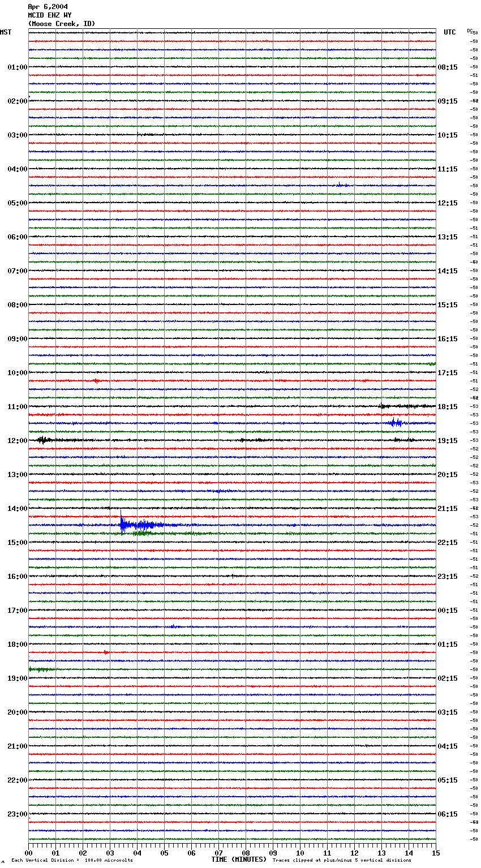Click the "02:15" UTC time label
The width and height of the screenshot is (481, 868).
(x=448, y=678)
